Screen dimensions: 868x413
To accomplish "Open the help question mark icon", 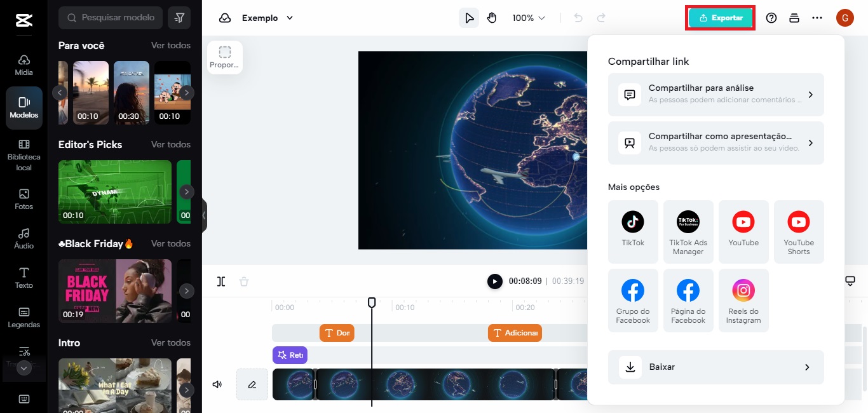I will pos(771,18).
